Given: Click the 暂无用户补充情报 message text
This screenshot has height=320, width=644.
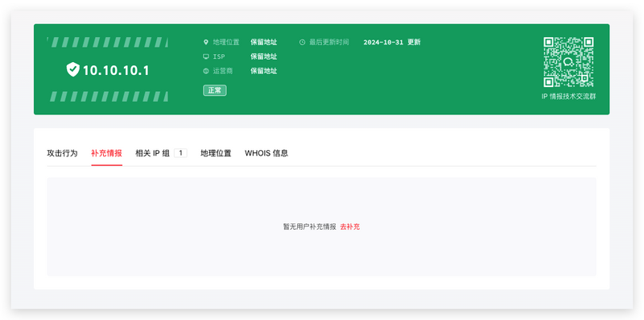Looking at the screenshot, I should [x=310, y=226].
